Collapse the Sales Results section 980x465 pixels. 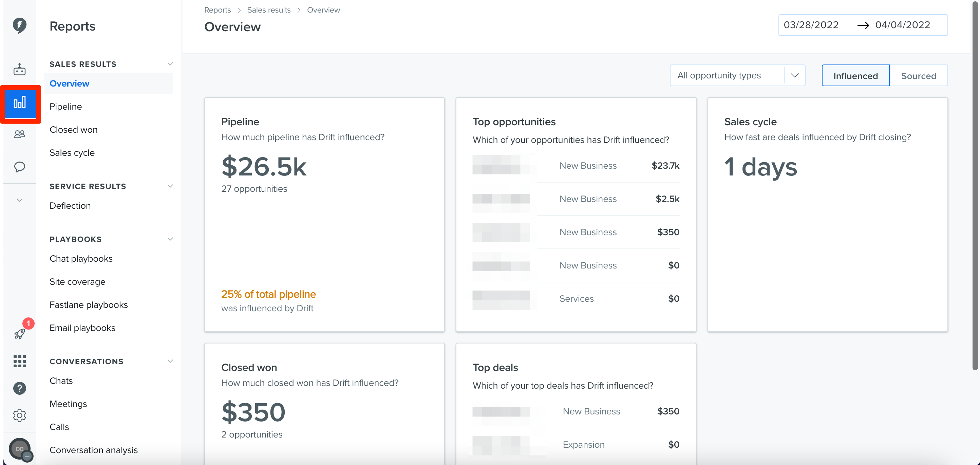pos(170,64)
